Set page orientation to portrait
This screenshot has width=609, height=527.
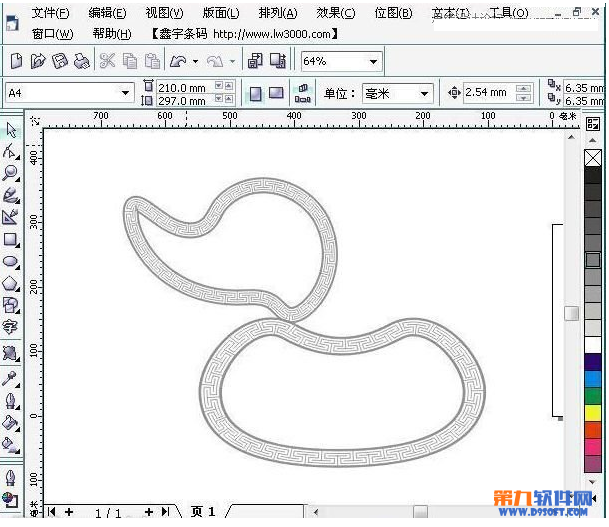[256, 94]
